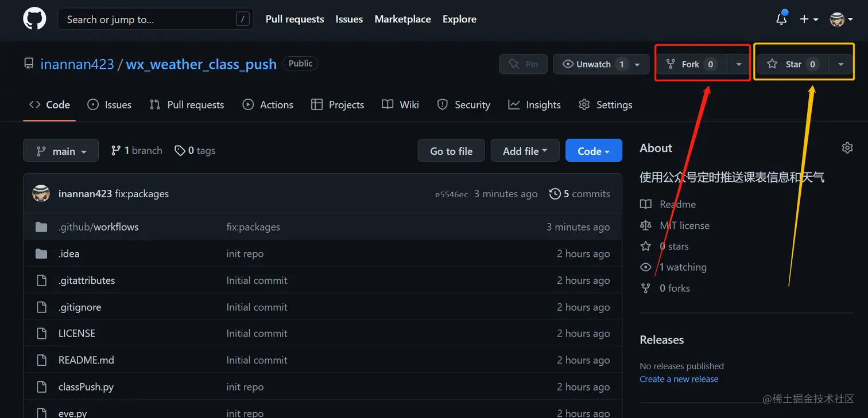Open the classPush.py file

pyautogui.click(x=86, y=386)
